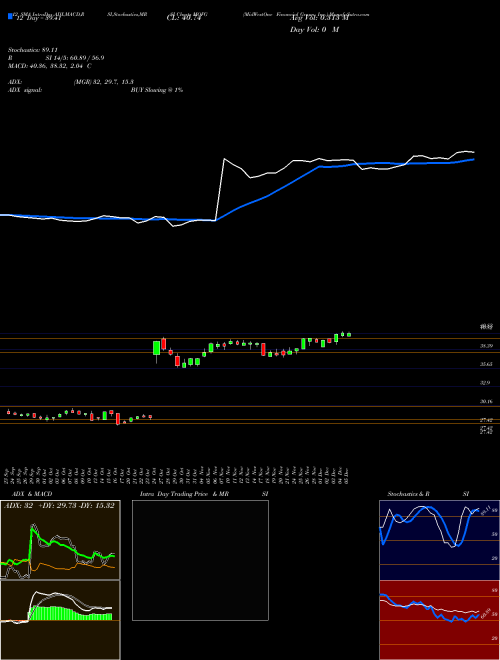The height and width of the screenshot is (660, 500).
Task: Click the empty intraday trading price panel
Action: [x=200, y=560]
